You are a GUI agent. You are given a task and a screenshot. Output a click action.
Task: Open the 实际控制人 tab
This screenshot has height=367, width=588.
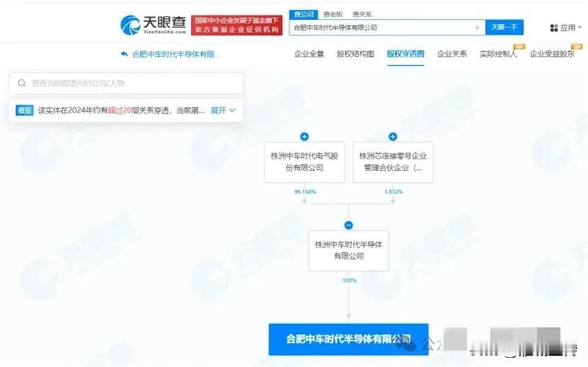(498, 54)
